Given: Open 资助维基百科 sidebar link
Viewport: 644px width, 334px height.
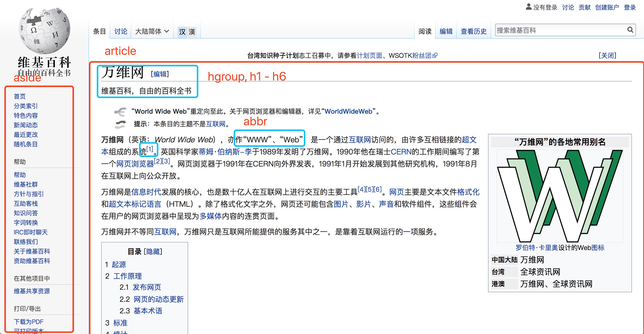Looking at the screenshot, I should (32, 261).
